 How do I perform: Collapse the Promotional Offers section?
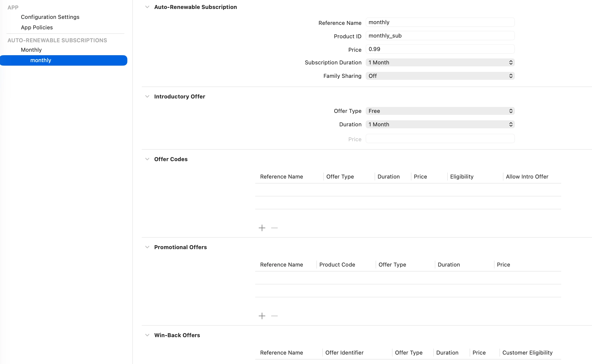147,247
